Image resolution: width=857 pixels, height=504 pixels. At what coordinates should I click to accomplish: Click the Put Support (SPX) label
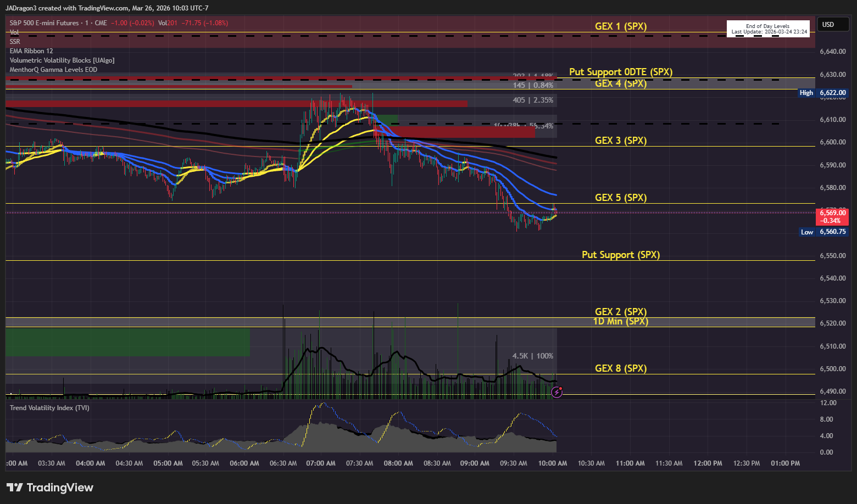(621, 255)
